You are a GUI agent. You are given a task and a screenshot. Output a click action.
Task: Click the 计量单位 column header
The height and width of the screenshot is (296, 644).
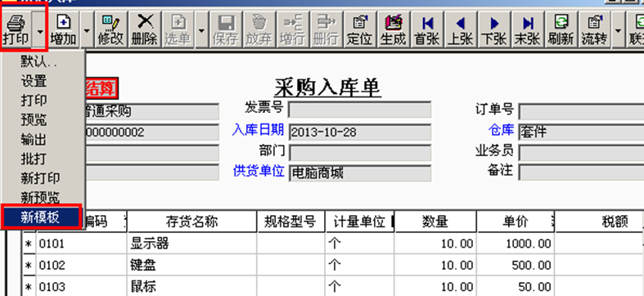tap(359, 222)
